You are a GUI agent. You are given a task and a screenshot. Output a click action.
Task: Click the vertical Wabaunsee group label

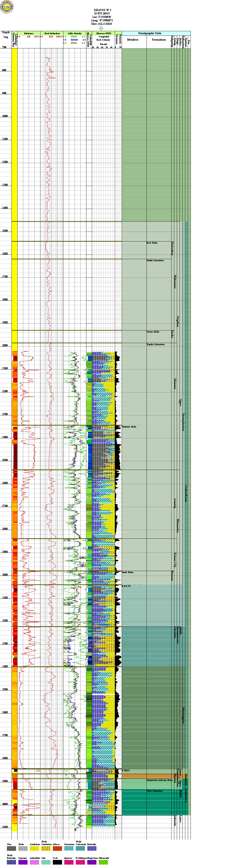tap(175, 282)
